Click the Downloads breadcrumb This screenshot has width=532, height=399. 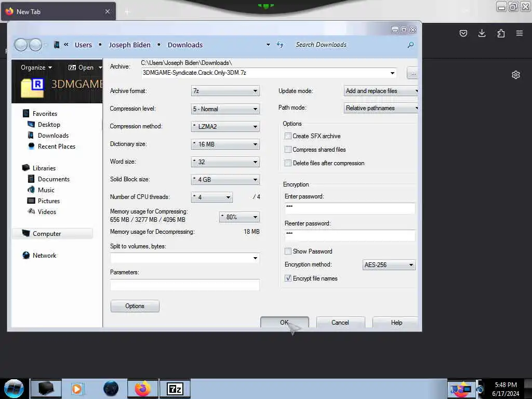point(185,45)
